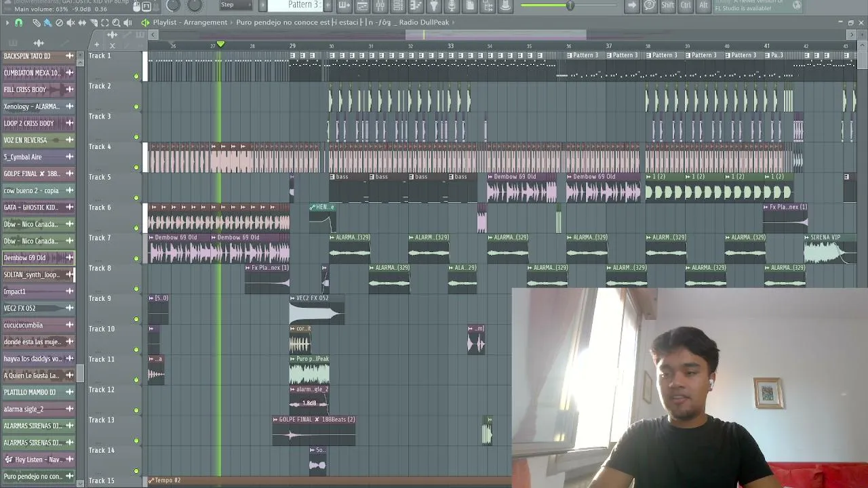
Task: Open Playlist options menu arrow
Action: point(7,22)
